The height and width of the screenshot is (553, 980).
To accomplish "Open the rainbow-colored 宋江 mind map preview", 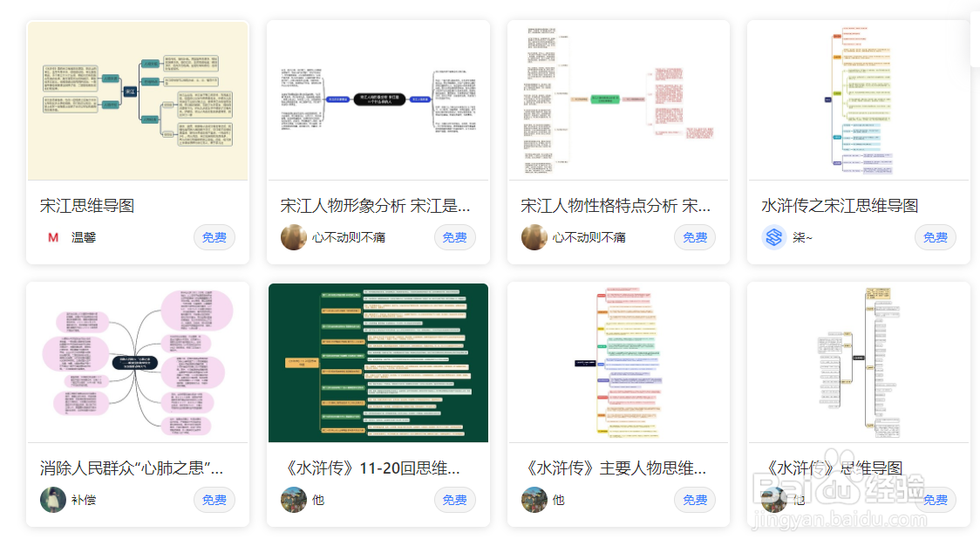I will (858, 99).
